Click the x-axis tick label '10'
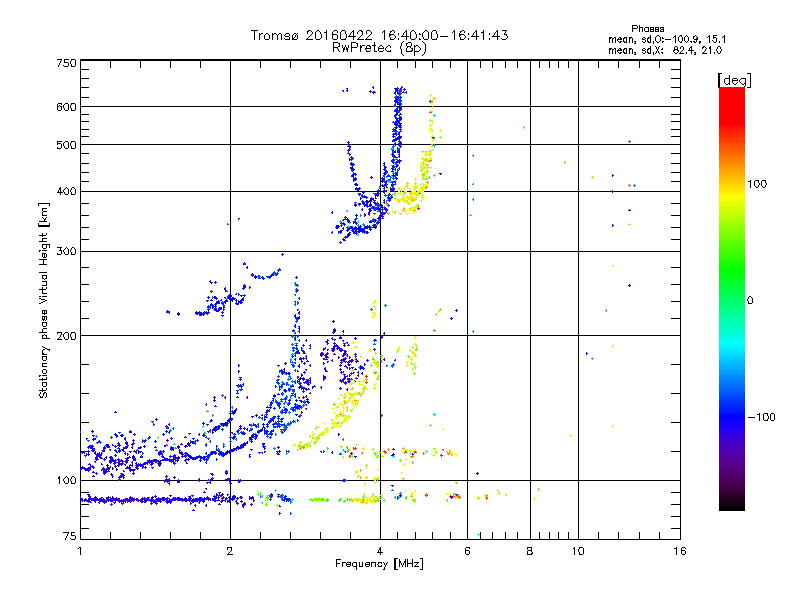The height and width of the screenshot is (600, 800). point(578,551)
